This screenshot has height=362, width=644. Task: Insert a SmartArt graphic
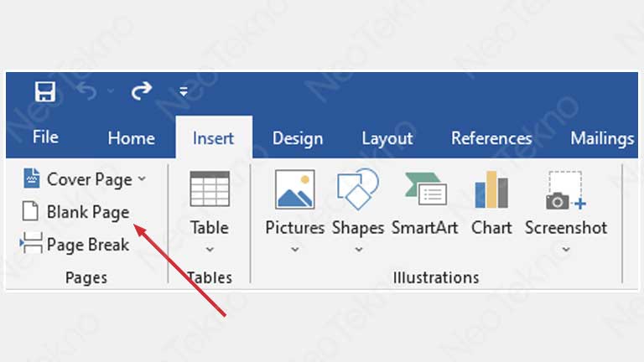[x=423, y=189]
